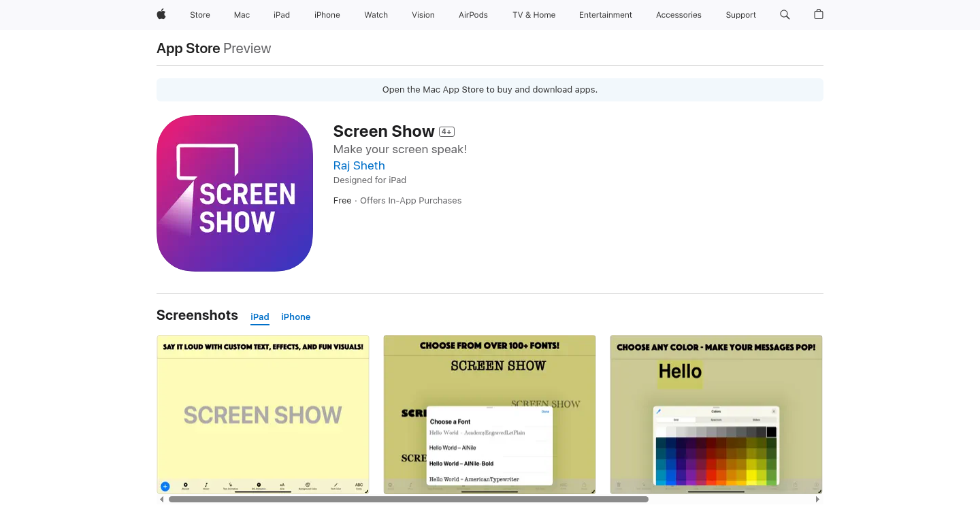Image resolution: width=980 pixels, height=518 pixels.
Task: Click the Screen Show app icon
Action: pyautogui.click(x=235, y=193)
